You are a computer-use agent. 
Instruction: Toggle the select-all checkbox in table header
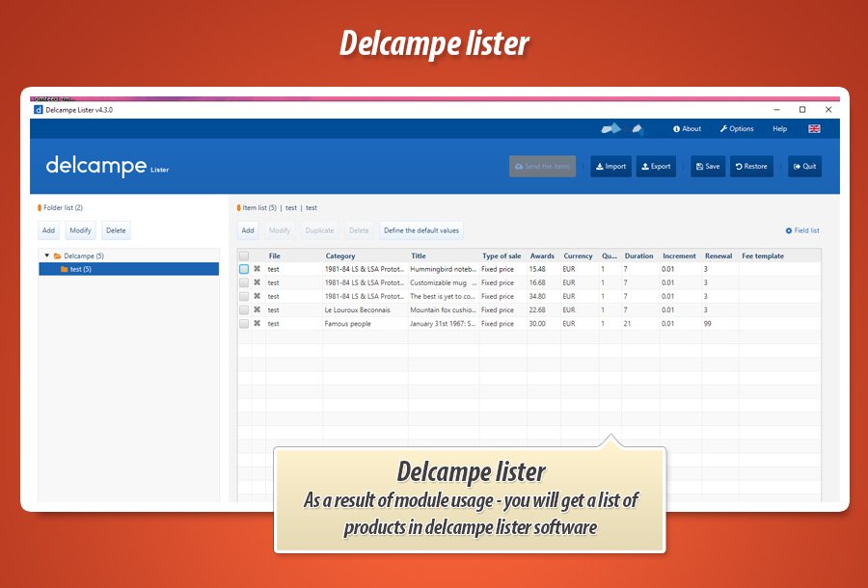coord(244,256)
